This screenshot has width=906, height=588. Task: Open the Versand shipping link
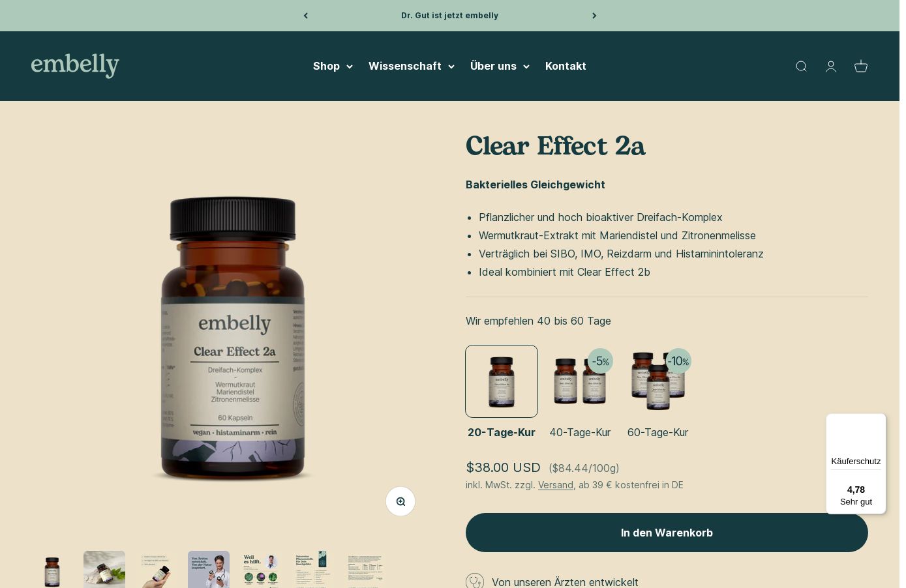pos(556,485)
